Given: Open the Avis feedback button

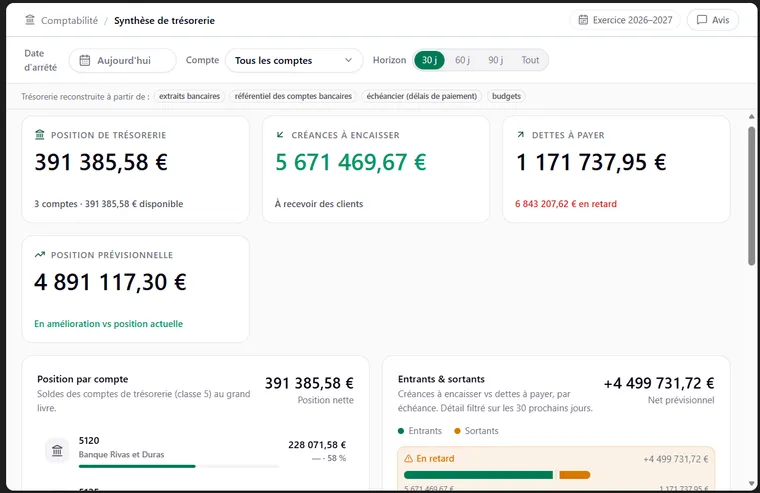Looking at the screenshot, I should [x=713, y=20].
